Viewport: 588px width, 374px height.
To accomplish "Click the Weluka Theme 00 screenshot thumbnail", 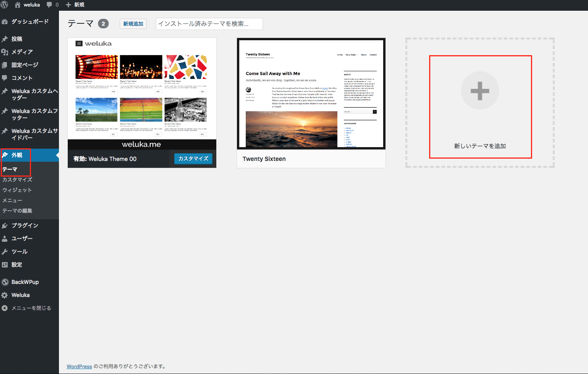I will coord(142,94).
